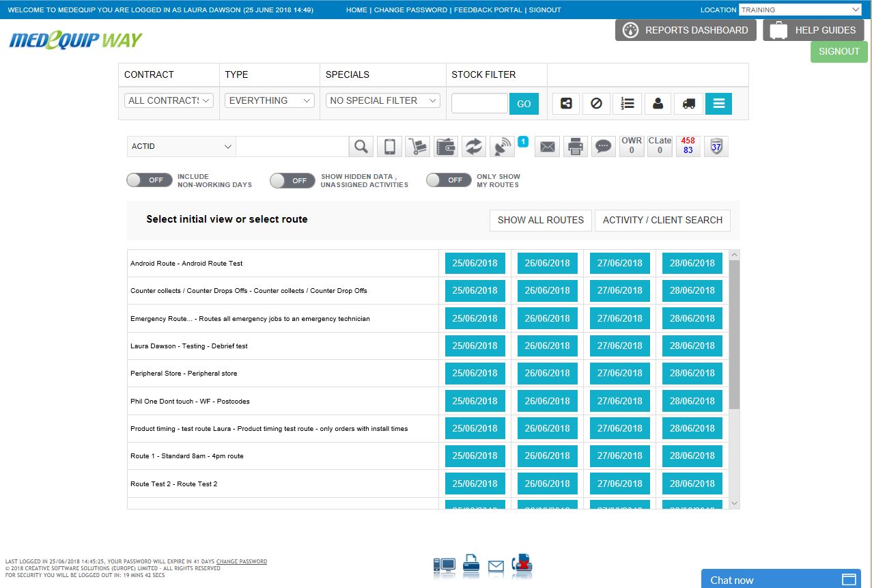Viewport: 872px width, 588px height.
Task: Click the teal hamburger menu icon
Action: click(x=718, y=103)
